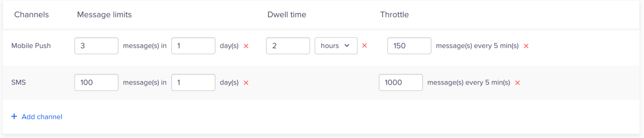Focus Mobile Push days limit field
This screenshot has width=644, height=138.
click(193, 46)
